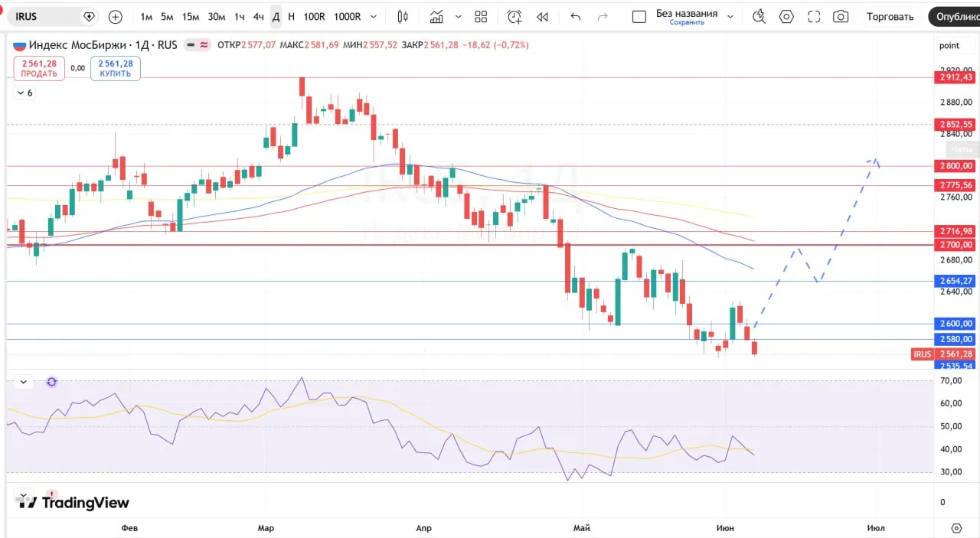Image resolution: width=980 pixels, height=538 pixels.
Task: Click the Russian flag icon beside symbol title
Action: [x=19, y=45]
